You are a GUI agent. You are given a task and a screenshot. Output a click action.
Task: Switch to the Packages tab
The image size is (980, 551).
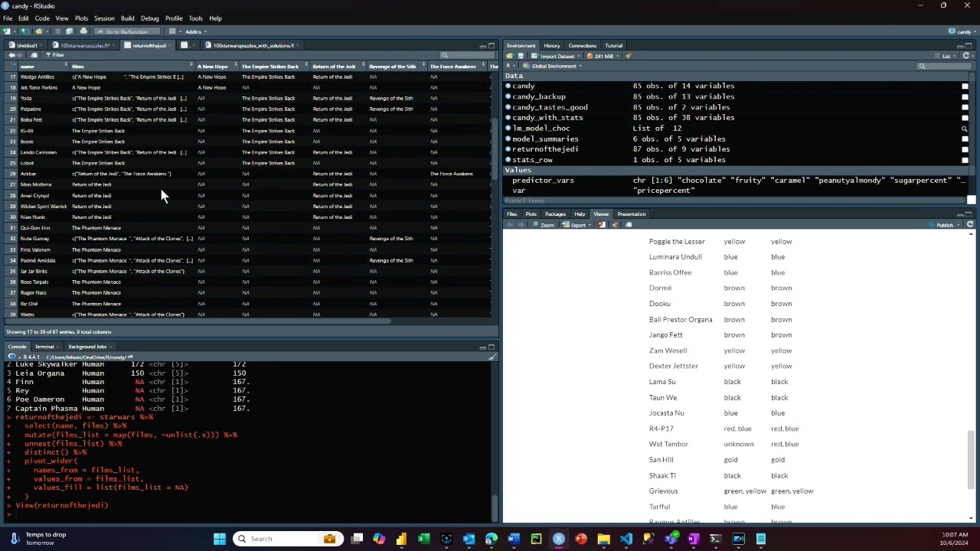click(x=555, y=214)
